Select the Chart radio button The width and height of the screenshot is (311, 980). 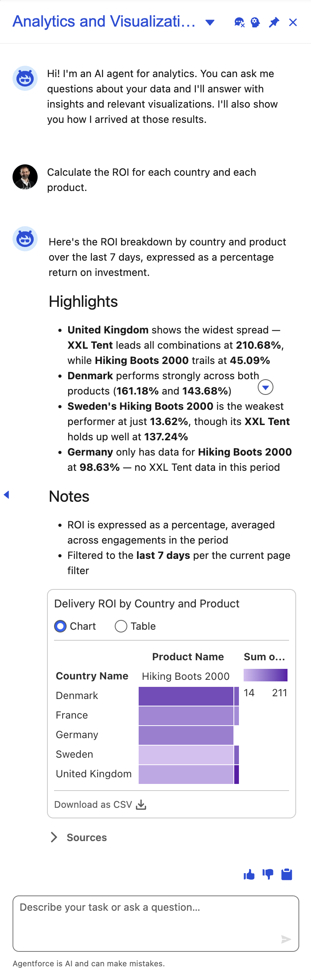[x=60, y=626]
